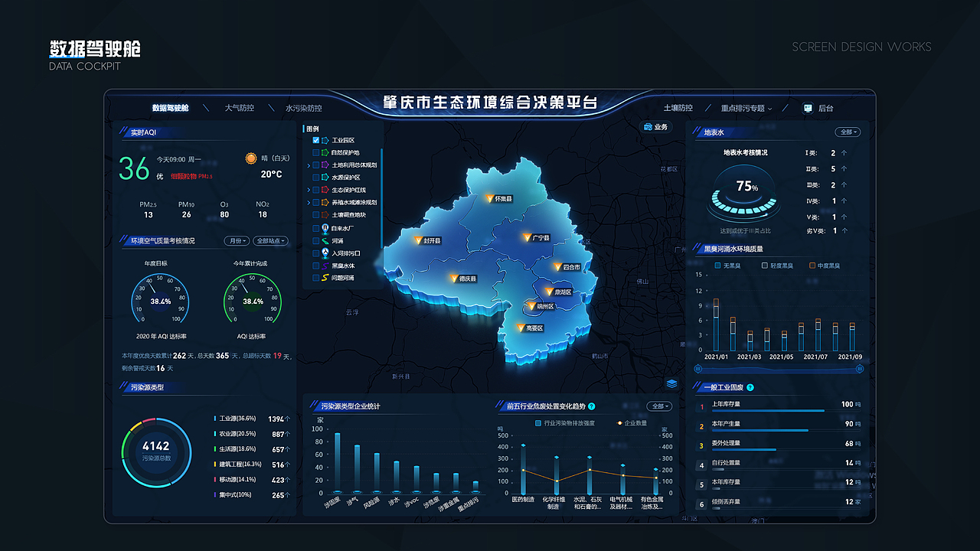Select the 德庆县 map marker
Screen dimensions: 980x551
pos(454,279)
